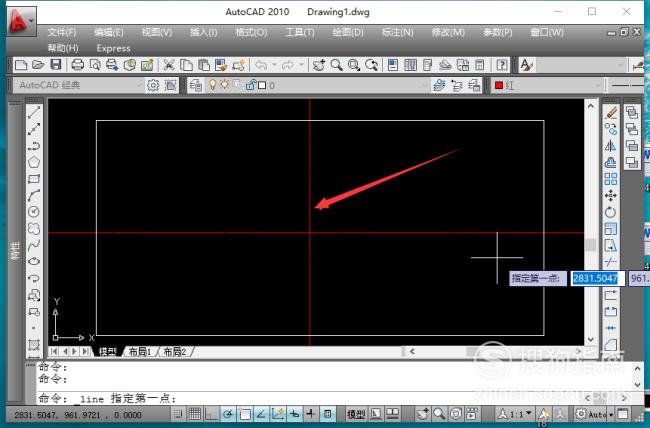This screenshot has width=650, height=428.
Task: Click the Cut scissors icon
Action: pyautogui.click(x=169, y=65)
